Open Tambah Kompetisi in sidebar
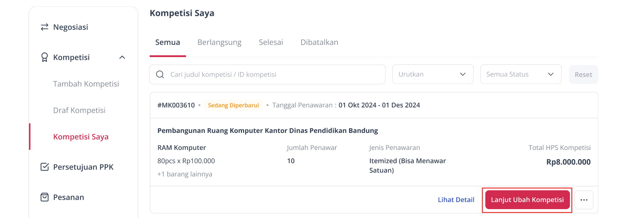Screen dimensions: 644x218 (x=86, y=84)
